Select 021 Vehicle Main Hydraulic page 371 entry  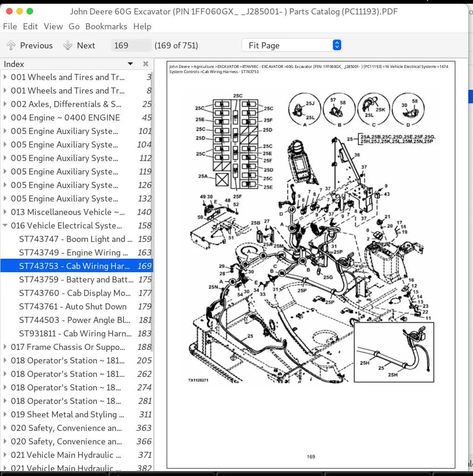click(76, 455)
